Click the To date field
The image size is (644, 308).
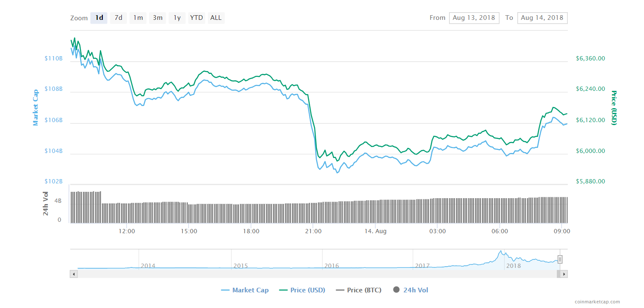pos(542,18)
